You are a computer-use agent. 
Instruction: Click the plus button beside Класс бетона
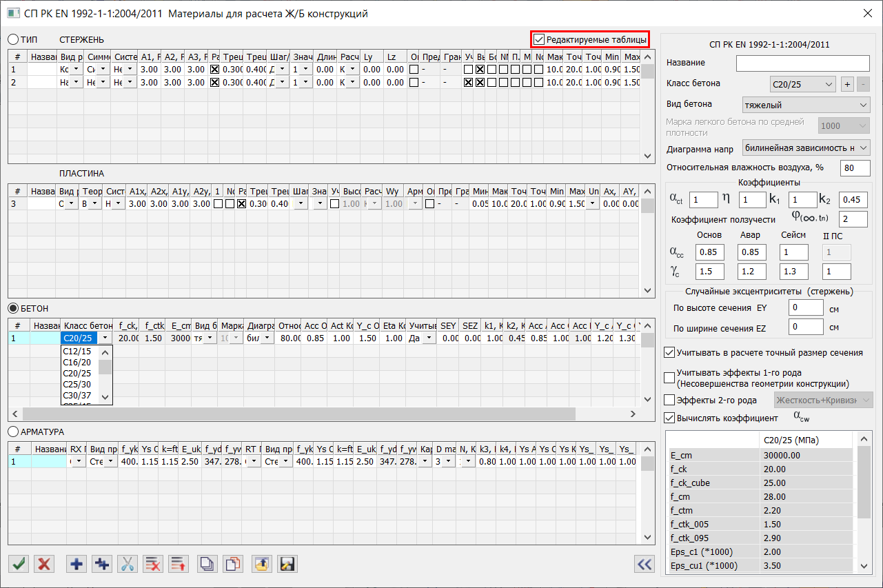pos(848,84)
